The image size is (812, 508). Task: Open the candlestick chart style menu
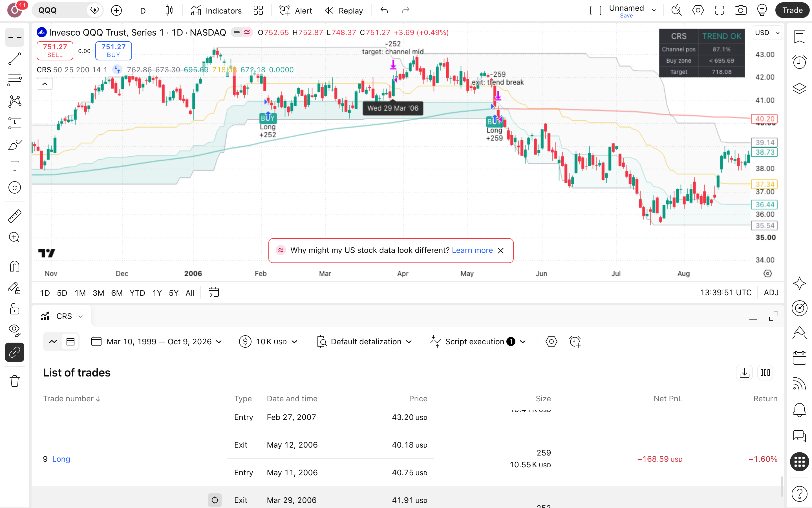pyautogui.click(x=169, y=10)
